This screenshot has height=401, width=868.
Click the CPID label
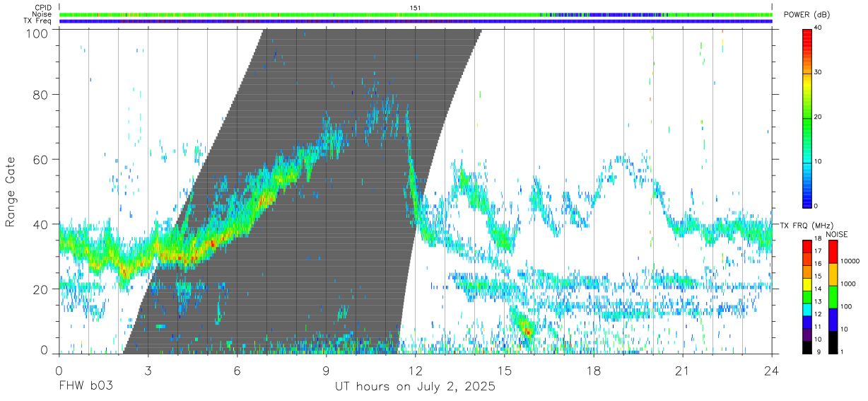(43, 8)
